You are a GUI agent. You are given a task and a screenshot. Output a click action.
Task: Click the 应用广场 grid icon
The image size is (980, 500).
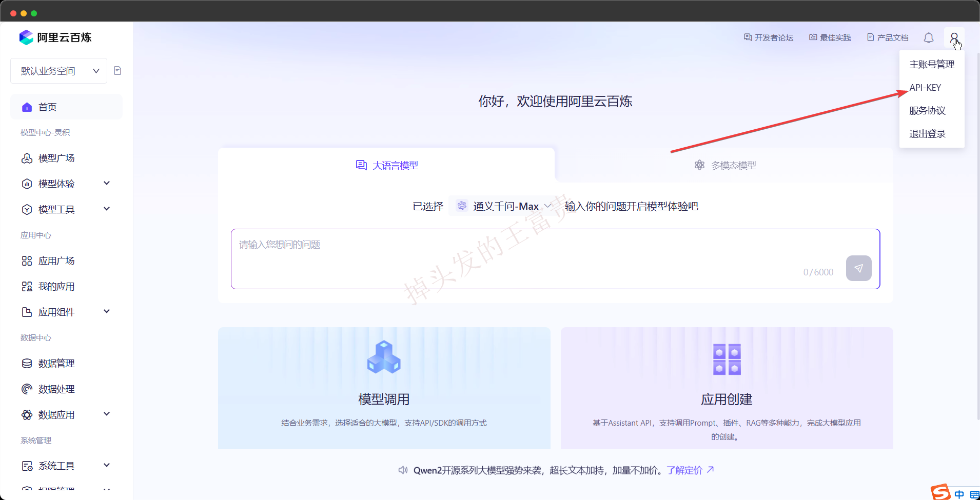pos(27,261)
